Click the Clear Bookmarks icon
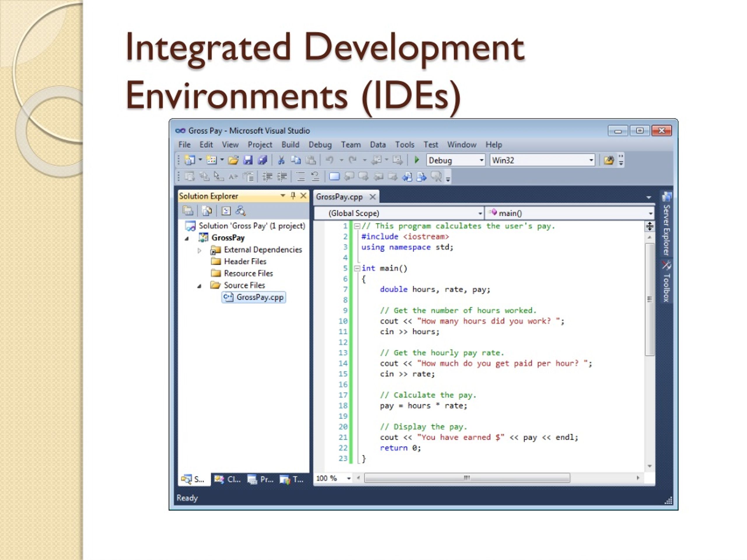747x560 pixels. pos(436,176)
